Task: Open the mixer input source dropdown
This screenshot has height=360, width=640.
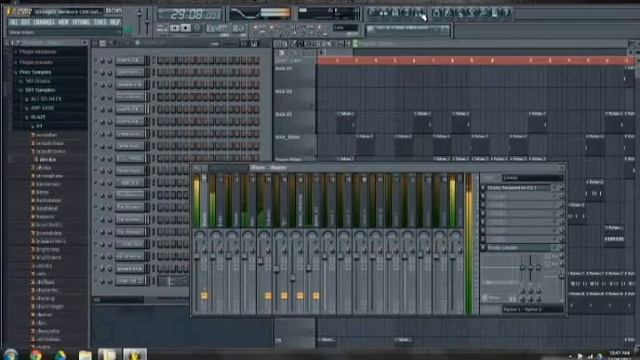Action: 532,178
